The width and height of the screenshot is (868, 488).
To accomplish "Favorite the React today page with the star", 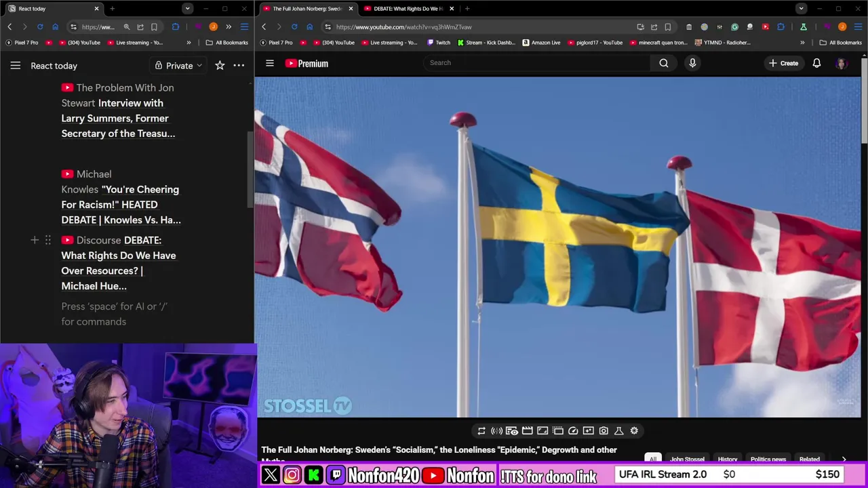I will [x=220, y=66].
